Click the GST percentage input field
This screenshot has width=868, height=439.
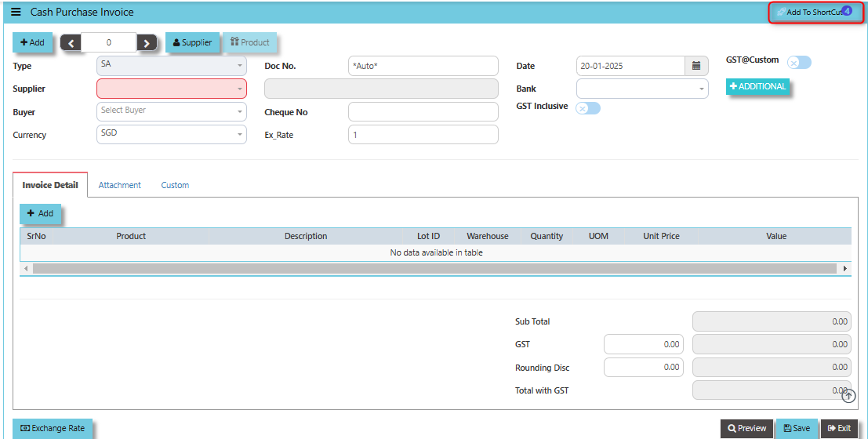click(x=644, y=344)
